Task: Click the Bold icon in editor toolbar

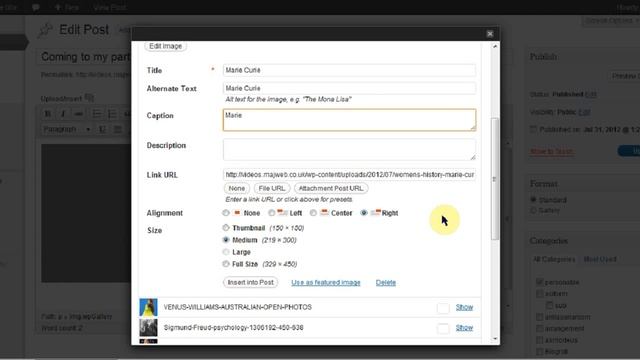Action: click(48, 114)
